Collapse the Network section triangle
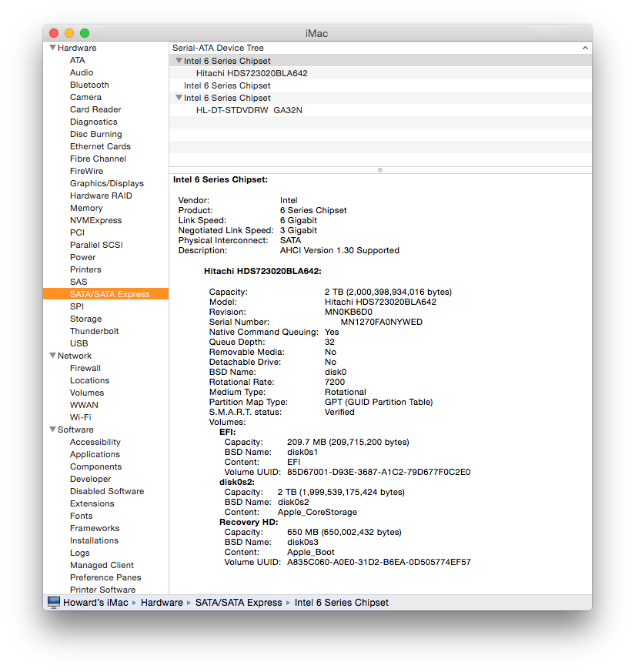635x672 pixels. tap(52, 356)
